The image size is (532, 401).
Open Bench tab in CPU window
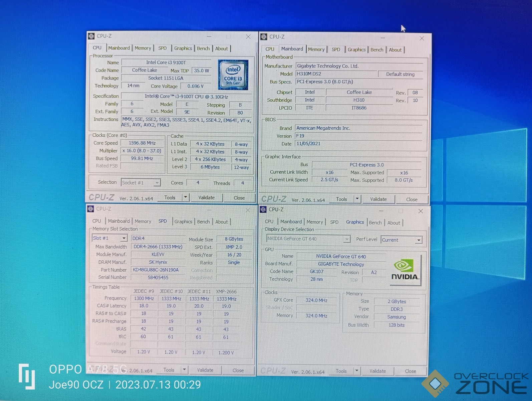point(203,48)
